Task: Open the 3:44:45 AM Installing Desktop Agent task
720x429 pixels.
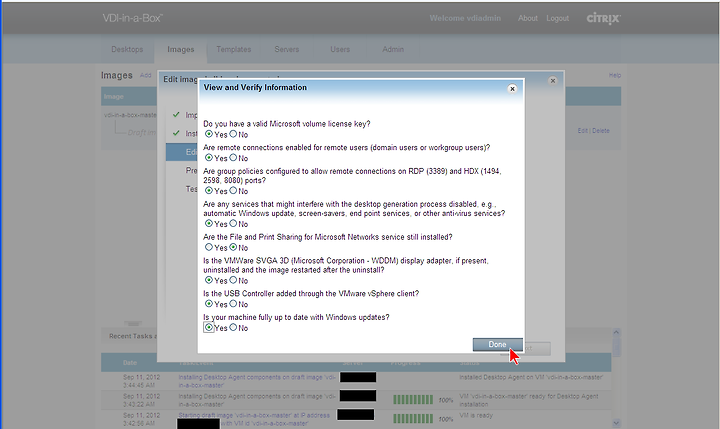Action: pos(257,381)
